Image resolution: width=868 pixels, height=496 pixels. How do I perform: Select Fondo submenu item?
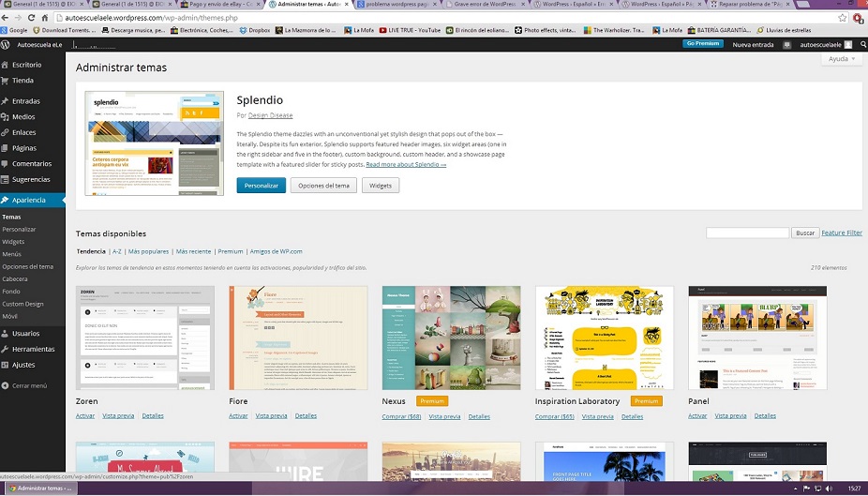click(11, 292)
